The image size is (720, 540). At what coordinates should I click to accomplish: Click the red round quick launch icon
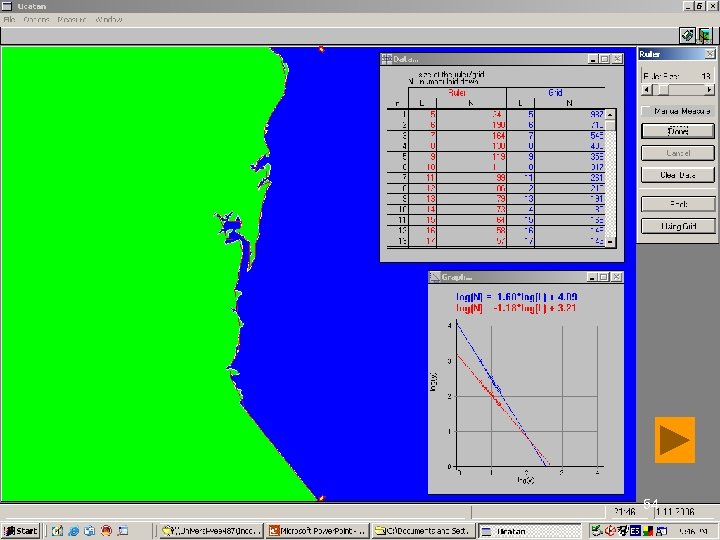(x=107, y=531)
